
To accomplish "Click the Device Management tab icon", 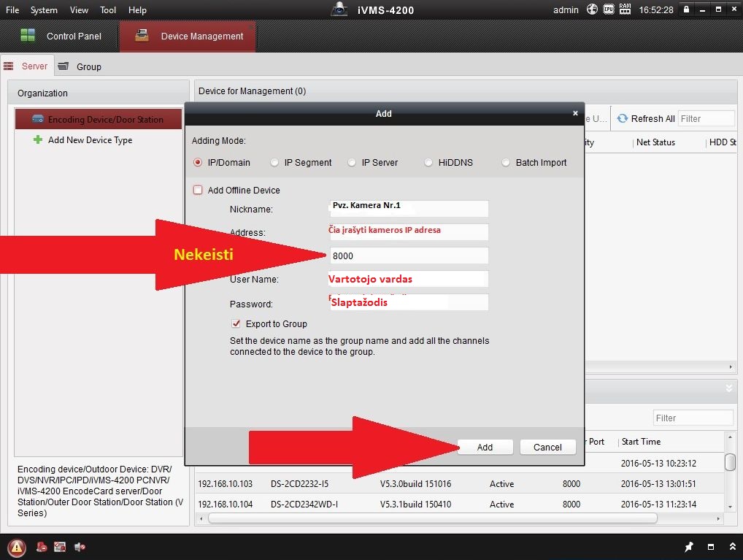I will [x=142, y=35].
